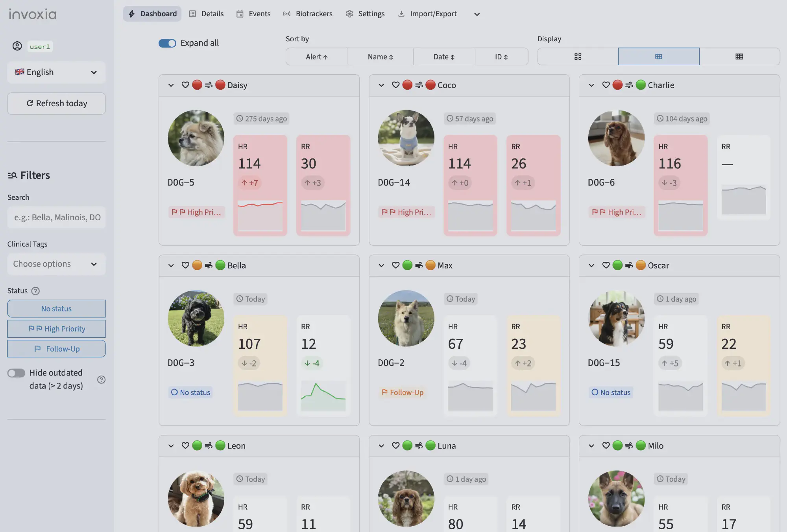Switch to the Events tab

point(253,14)
